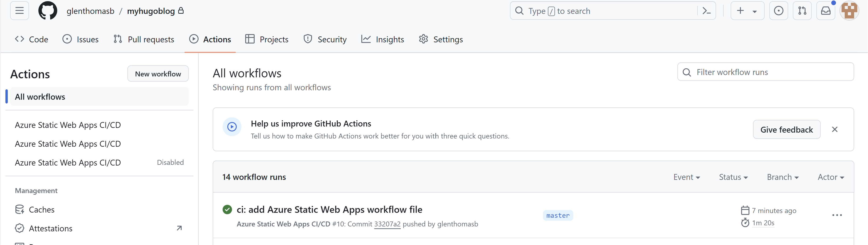Click the green success check icon
This screenshot has width=868, height=245.
[228, 209]
